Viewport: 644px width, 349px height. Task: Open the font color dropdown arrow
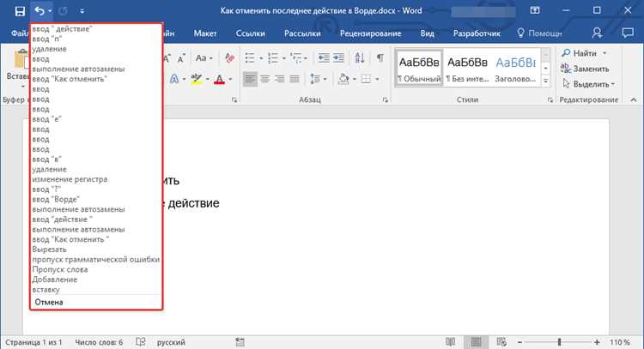[230, 79]
